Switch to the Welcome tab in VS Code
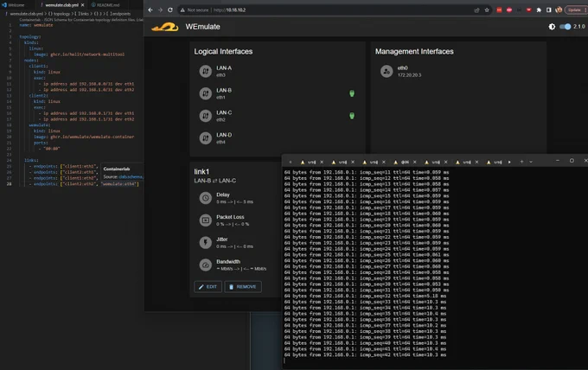 coord(14,5)
